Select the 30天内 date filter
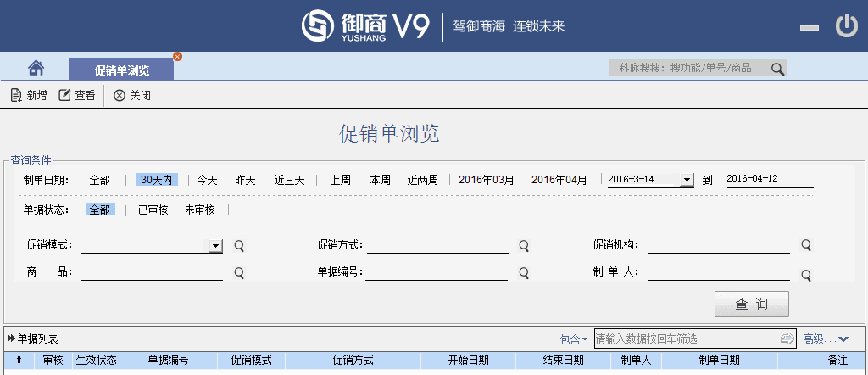Image resolution: width=868 pixels, height=375 pixels. point(157,180)
